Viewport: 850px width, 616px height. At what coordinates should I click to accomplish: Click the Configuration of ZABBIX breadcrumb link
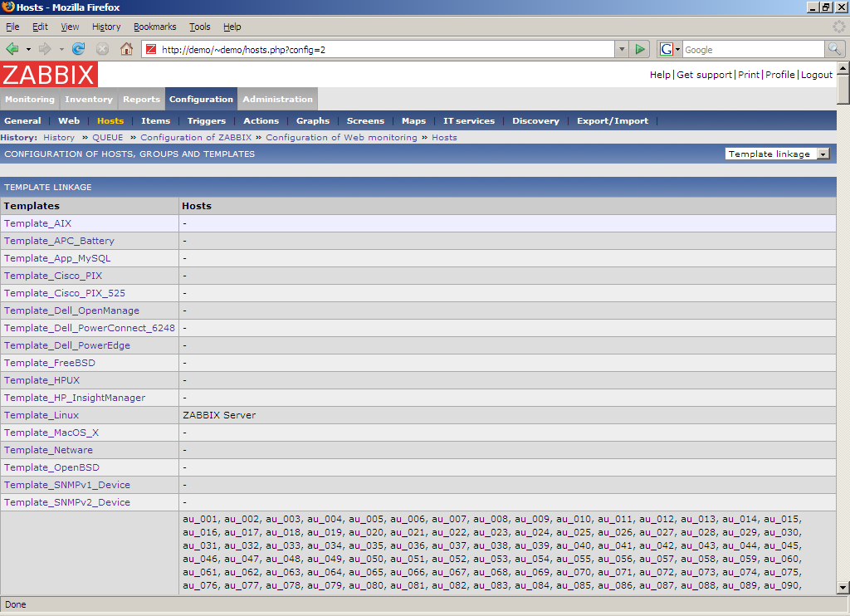[x=196, y=138]
